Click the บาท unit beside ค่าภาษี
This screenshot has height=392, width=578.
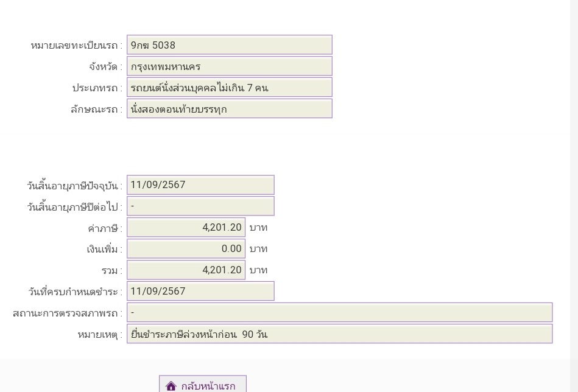point(258,228)
